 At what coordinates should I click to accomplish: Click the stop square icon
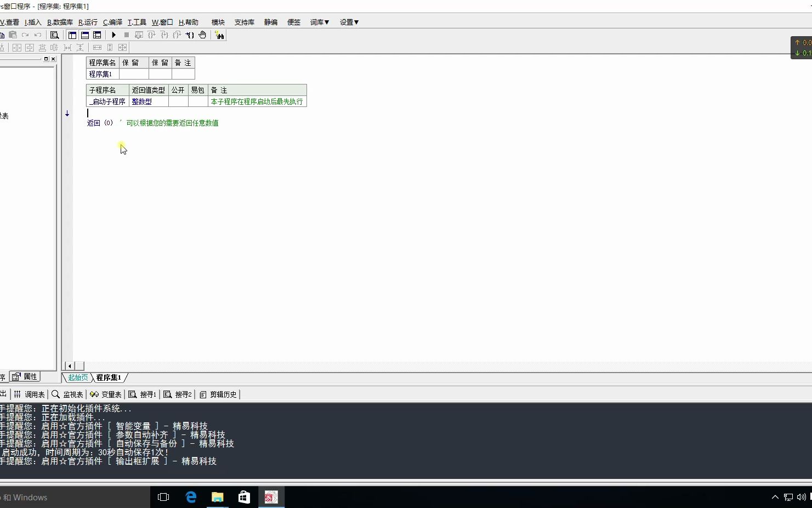pos(126,35)
